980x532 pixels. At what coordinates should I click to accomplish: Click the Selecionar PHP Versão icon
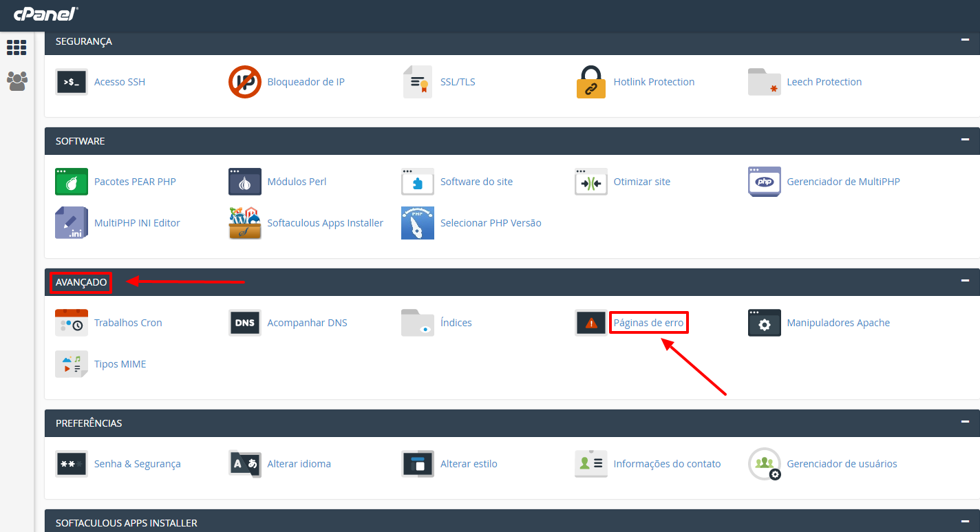[x=418, y=223]
